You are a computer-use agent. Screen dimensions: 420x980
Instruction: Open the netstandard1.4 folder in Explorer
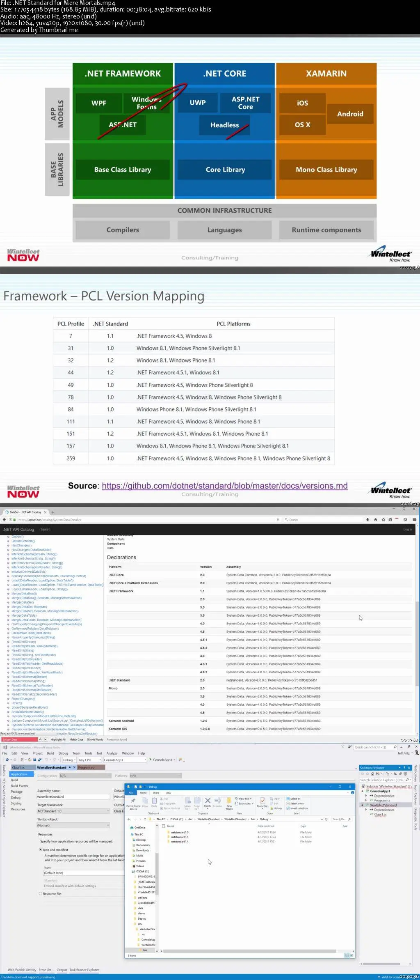click(180, 841)
